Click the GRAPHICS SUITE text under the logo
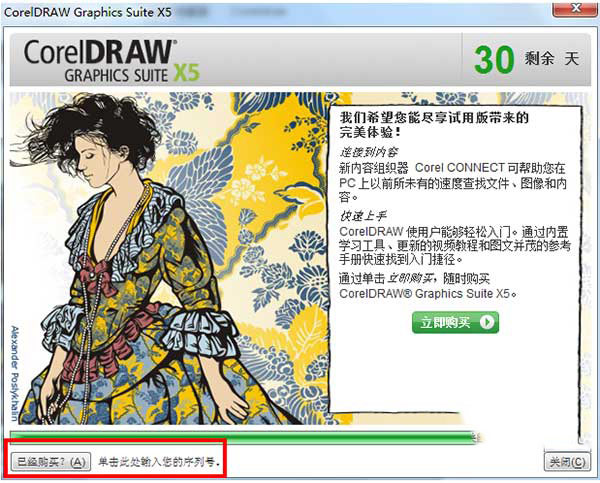 (116, 75)
